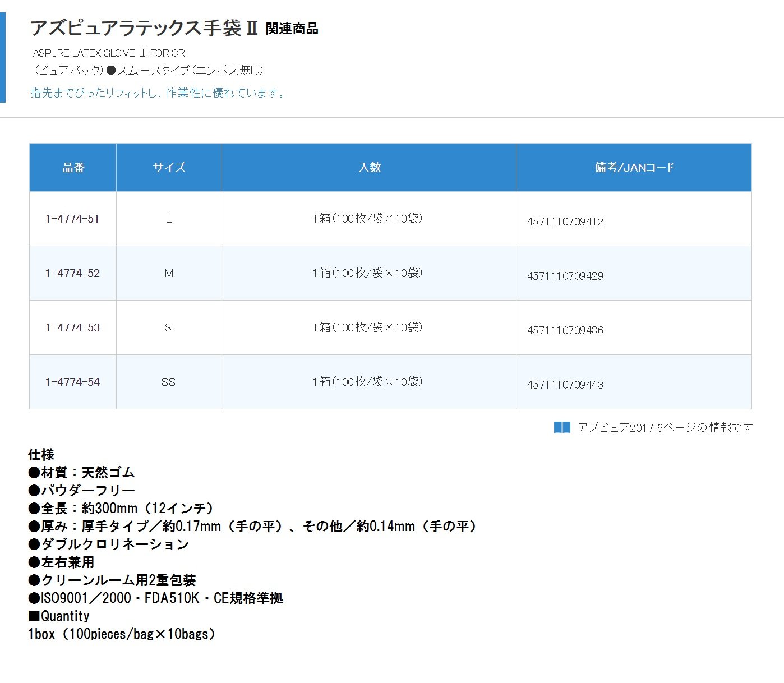
Task: Click the サイズ column header
Action: [169, 167]
